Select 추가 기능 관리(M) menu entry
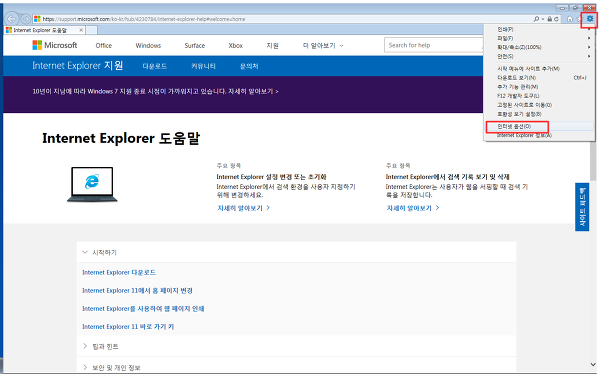The height and width of the screenshot is (377, 600). pyautogui.click(x=539, y=87)
